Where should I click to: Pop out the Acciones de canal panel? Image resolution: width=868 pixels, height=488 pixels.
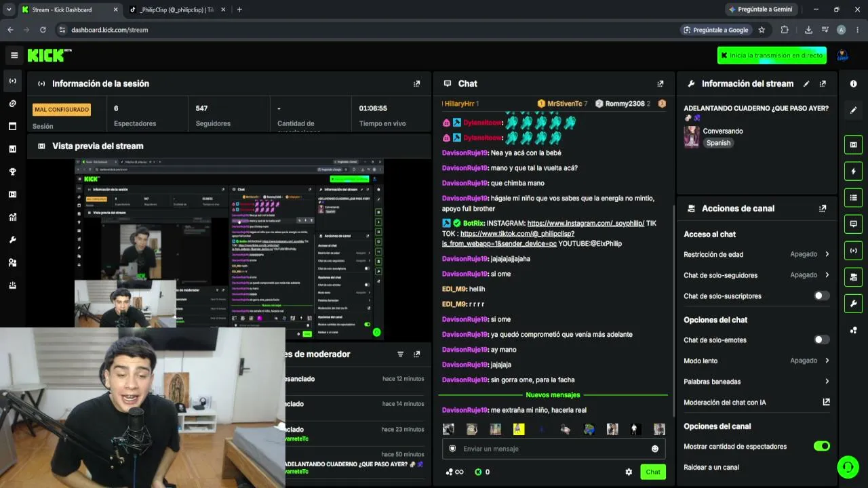tap(823, 209)
